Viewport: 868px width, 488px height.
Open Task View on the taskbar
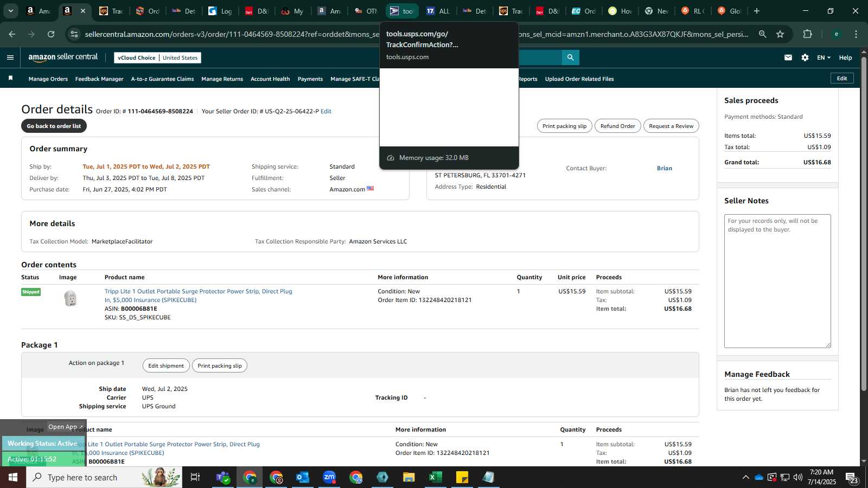[195, 477]
